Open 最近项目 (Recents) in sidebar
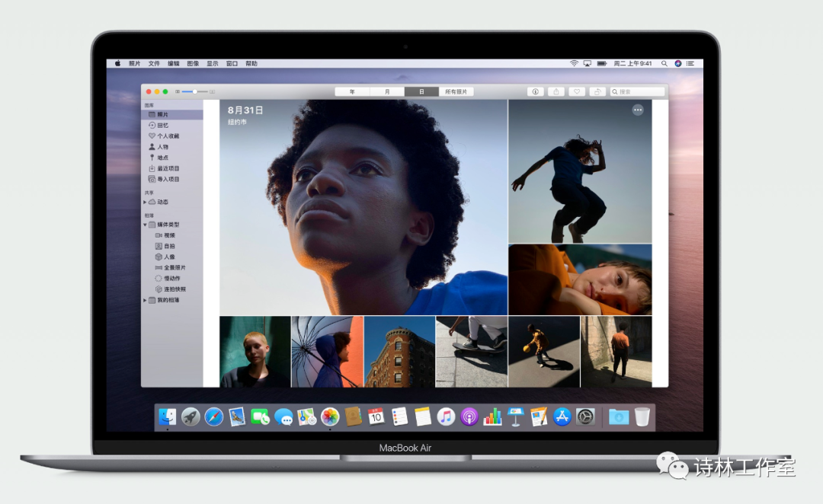The width and height of the screenshot is (823, 504). pyautogui.click(x=164, y=168)
